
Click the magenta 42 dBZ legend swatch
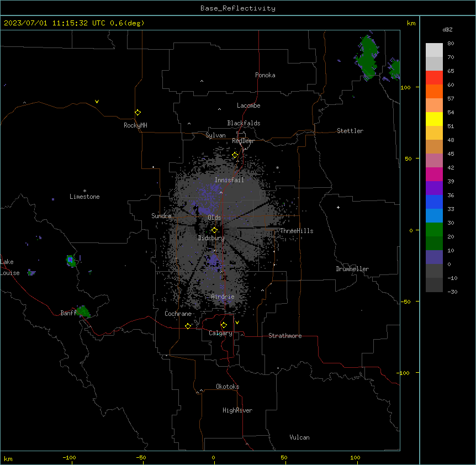[x=434, y=174]
